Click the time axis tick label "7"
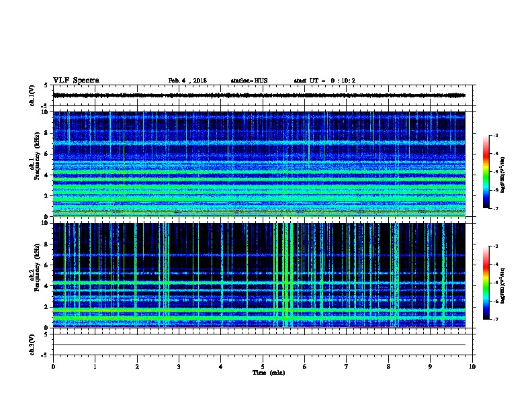The height and width of the screenshot is (411, 532). 347,366
